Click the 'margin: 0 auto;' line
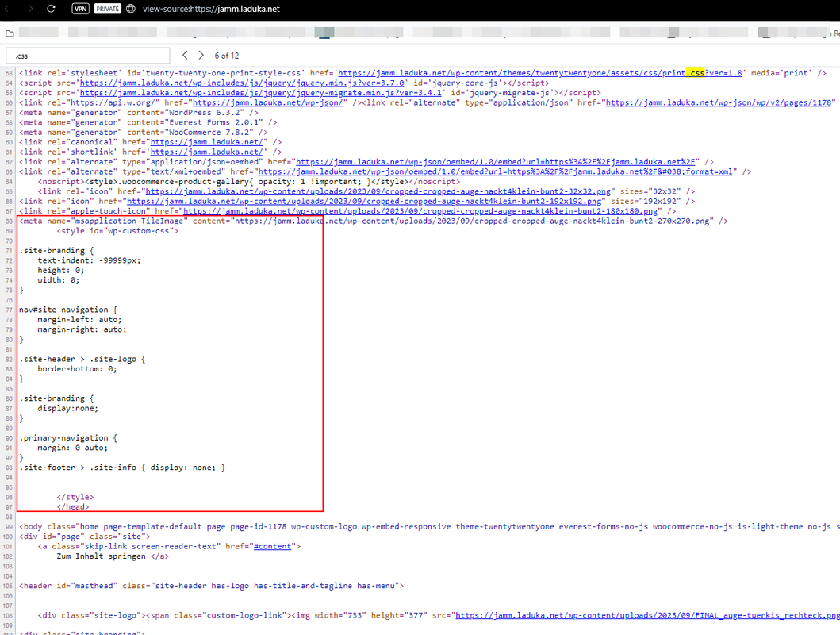The width and height of the screenshot is (840, 635). (72, 448)
